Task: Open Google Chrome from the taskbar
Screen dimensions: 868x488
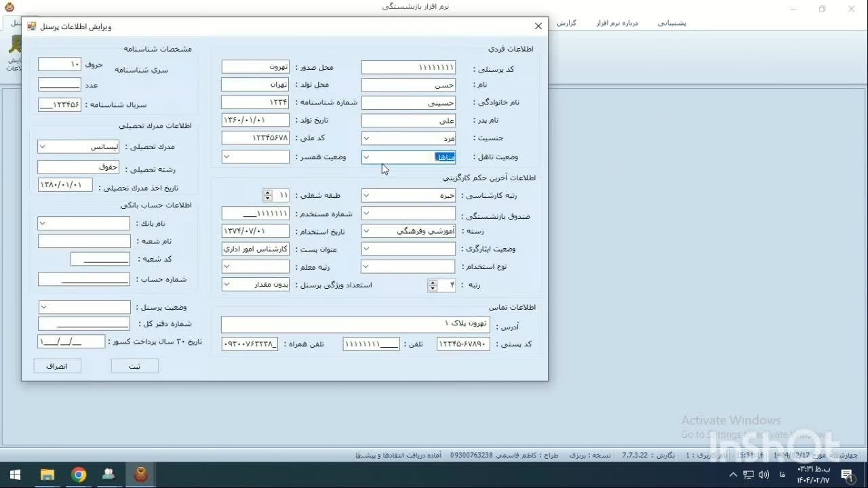Action: click(x=79, y=474)
